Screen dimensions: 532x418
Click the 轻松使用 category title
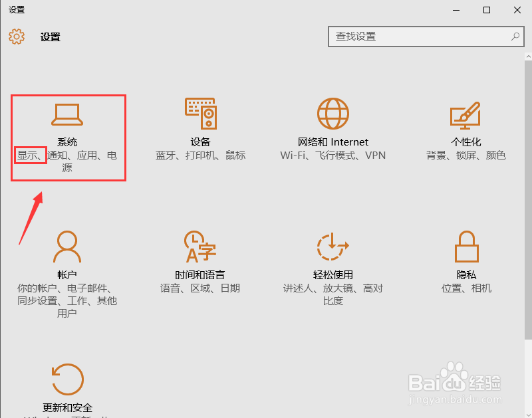(x=333, y=274)
